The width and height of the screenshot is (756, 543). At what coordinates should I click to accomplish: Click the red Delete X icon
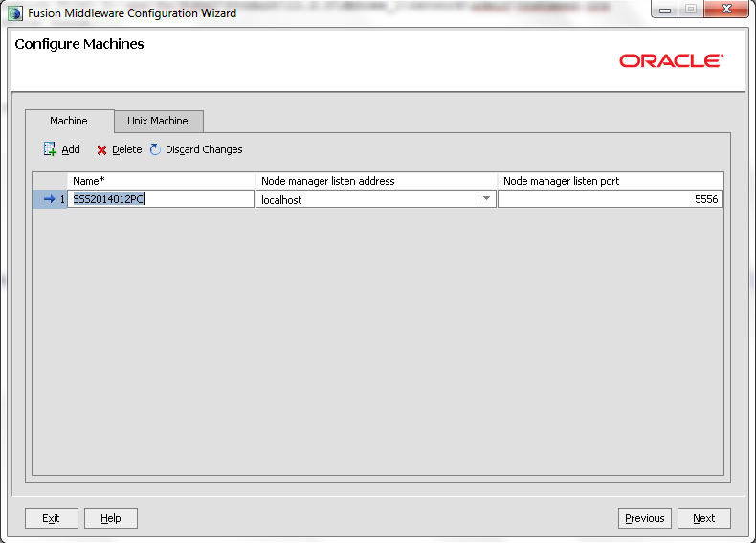coord(101,150)
